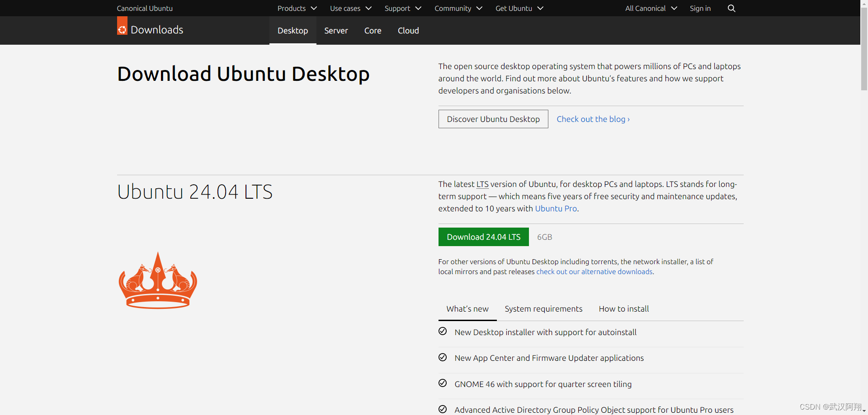Click the Download 24.04 LTS button
The height and width of the screenshot is (415, 868).
pos(483,237)
